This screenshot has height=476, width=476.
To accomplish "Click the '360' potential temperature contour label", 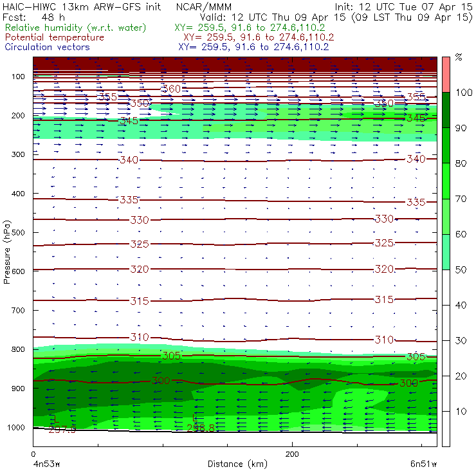I will pos(170,89).
